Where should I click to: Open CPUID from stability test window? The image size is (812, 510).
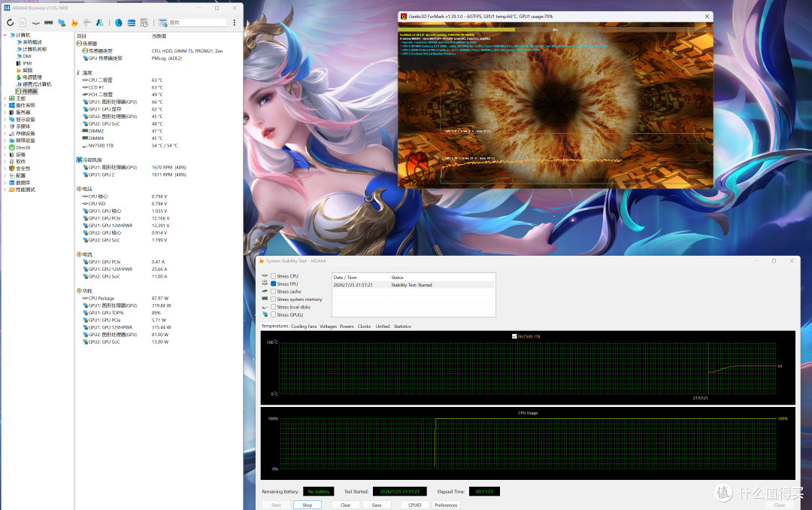point(414,505)
